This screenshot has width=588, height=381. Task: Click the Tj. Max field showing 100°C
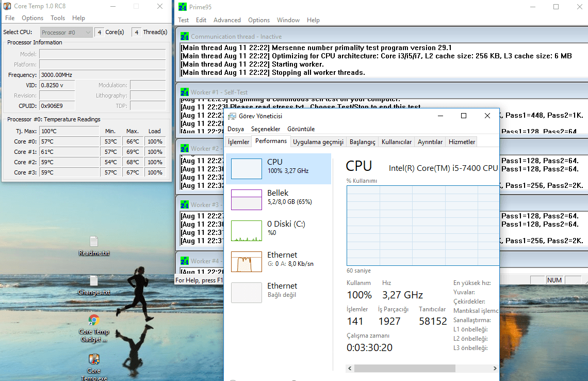tap(69, 131)
